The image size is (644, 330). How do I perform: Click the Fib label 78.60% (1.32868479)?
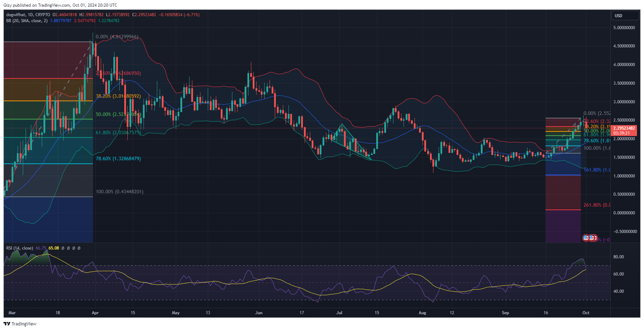pos(118,158)
